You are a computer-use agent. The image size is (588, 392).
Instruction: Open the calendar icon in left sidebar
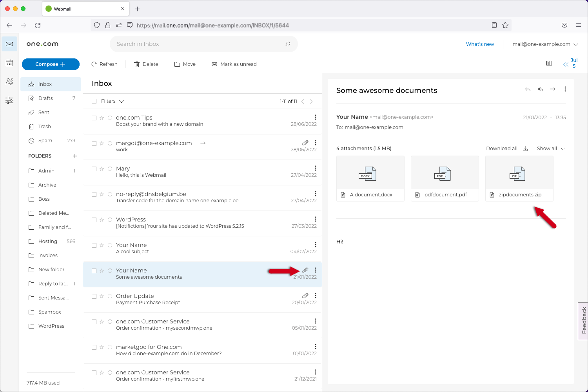click(9, 63)
